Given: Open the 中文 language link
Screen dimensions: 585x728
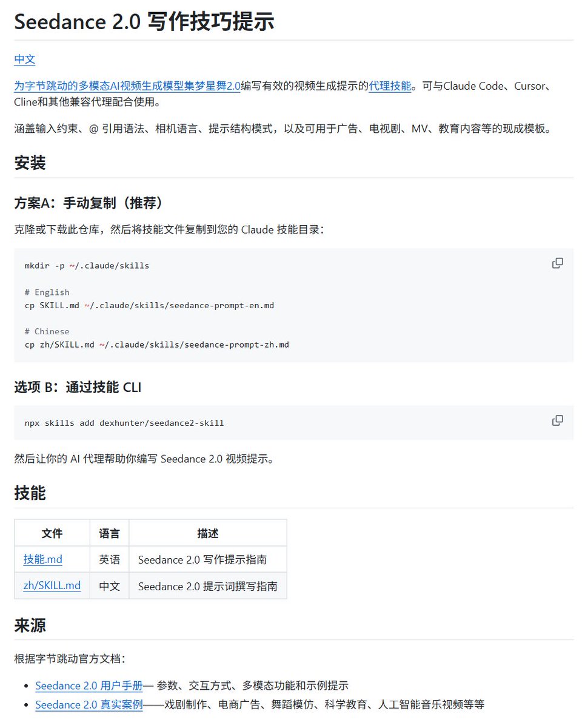Looking at the screenshot, I should coord(25,59).
